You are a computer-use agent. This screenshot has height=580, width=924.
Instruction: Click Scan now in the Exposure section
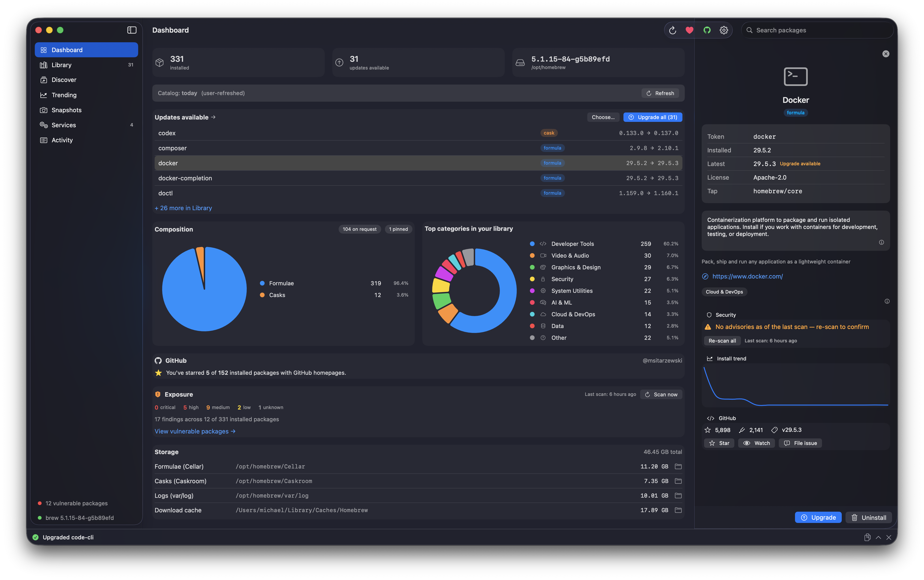[661, 394]
